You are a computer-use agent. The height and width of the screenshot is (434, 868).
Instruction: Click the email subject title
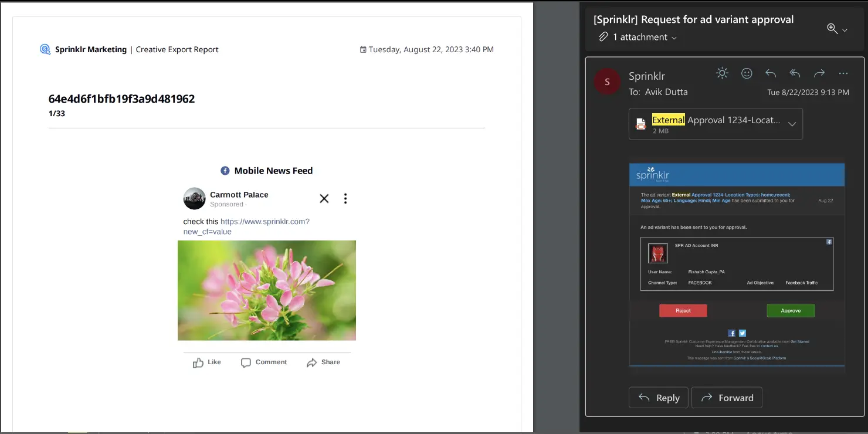click(694, 19)
